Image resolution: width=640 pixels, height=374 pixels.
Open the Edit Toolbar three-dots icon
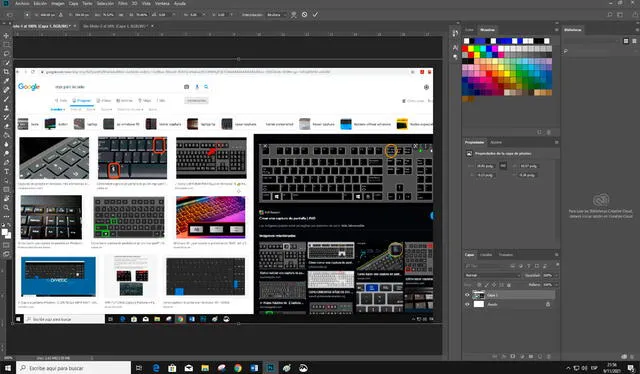point(6,216)
